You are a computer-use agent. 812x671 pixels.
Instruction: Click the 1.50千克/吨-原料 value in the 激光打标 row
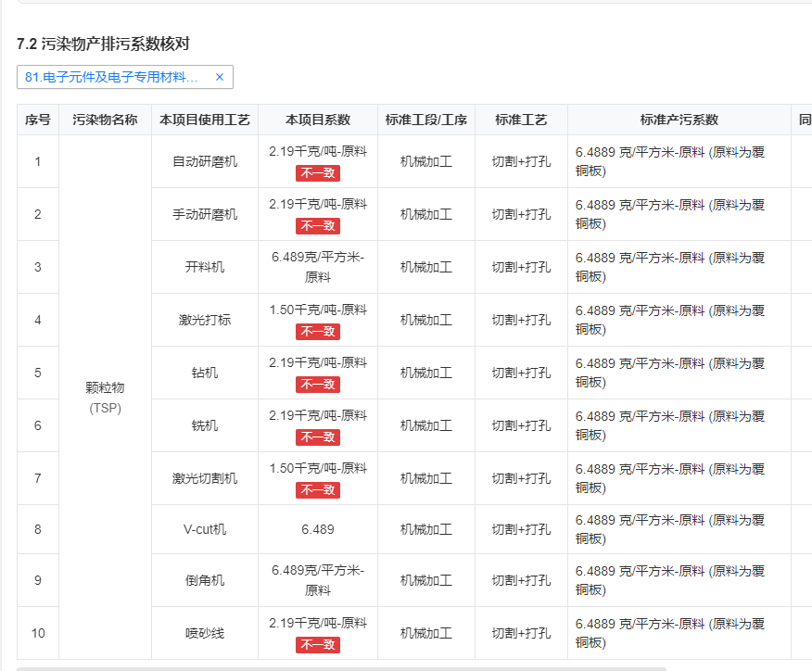[318, 310]
